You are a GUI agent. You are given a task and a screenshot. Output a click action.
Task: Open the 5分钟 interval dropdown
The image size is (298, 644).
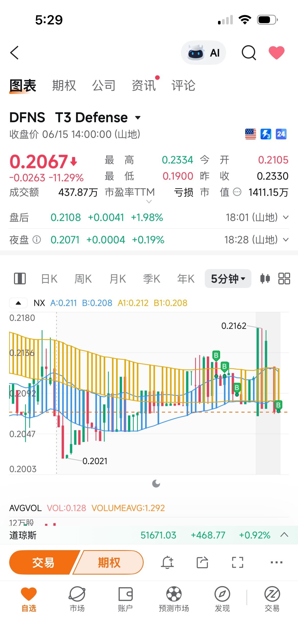[x=228, y=279]
